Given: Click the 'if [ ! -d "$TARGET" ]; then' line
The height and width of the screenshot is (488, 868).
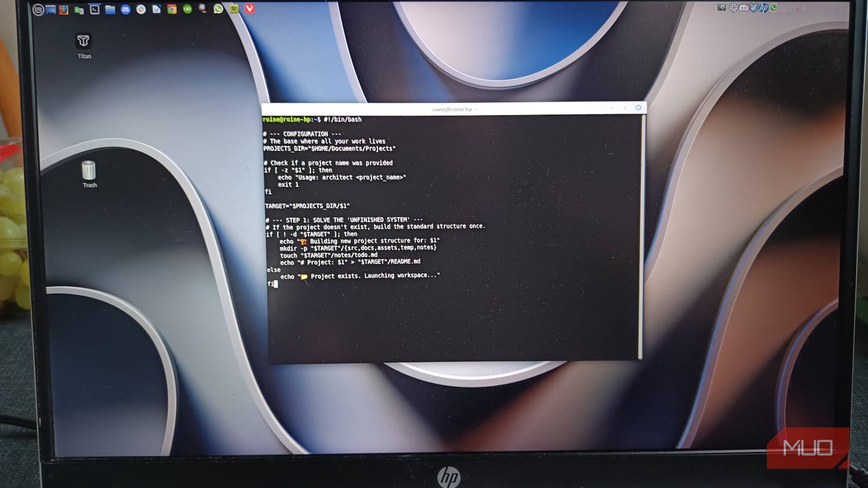Looking at the screenshot, I should point(312,234).
